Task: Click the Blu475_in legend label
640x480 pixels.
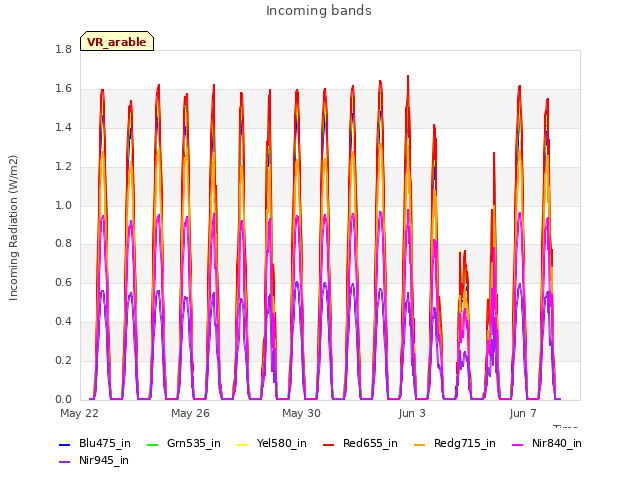Action: click(105, 444)
